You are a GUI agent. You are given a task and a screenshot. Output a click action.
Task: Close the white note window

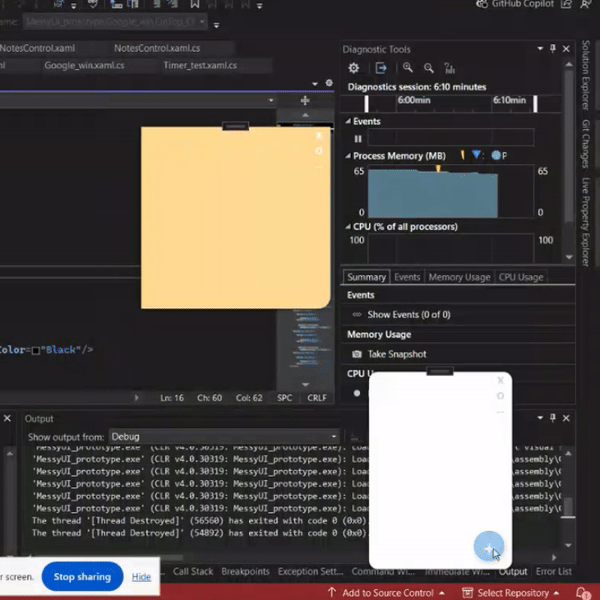[x=500, y=380]
